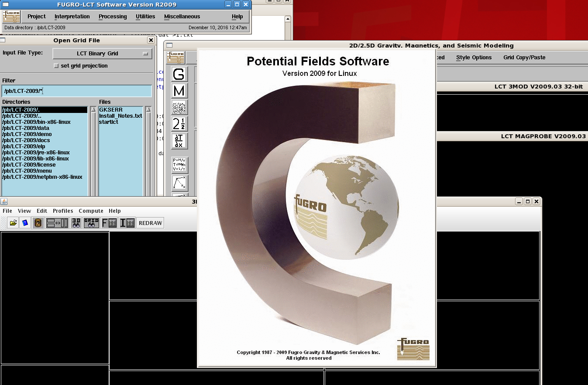Open the Utilities menu
This screenshot has height=385, width=588.
coord(145,17)
